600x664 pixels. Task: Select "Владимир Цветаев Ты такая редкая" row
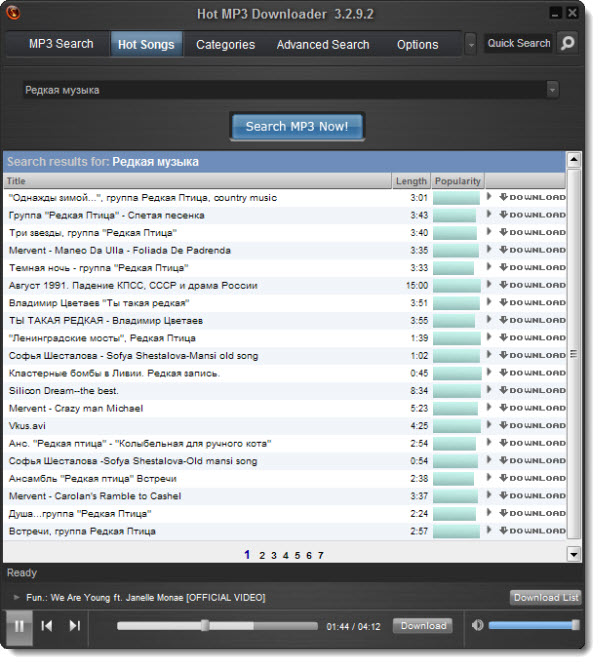tap(285, 303)
